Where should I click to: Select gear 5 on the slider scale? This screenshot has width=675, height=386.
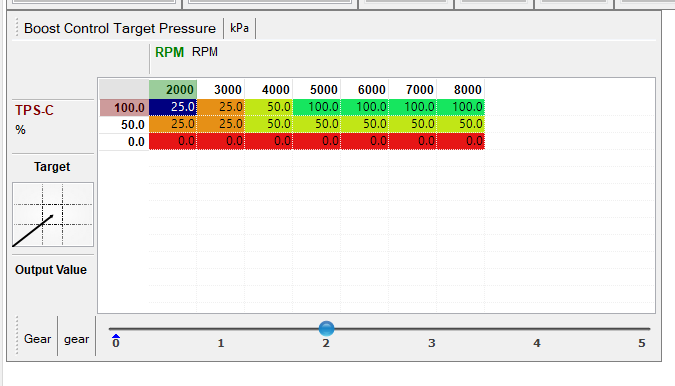coord(641,343)
